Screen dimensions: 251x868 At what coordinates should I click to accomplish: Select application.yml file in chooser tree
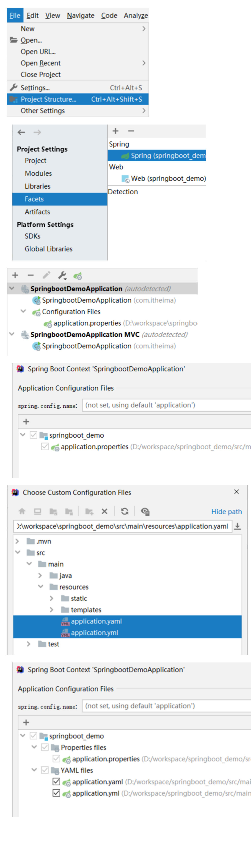point(127,633)
